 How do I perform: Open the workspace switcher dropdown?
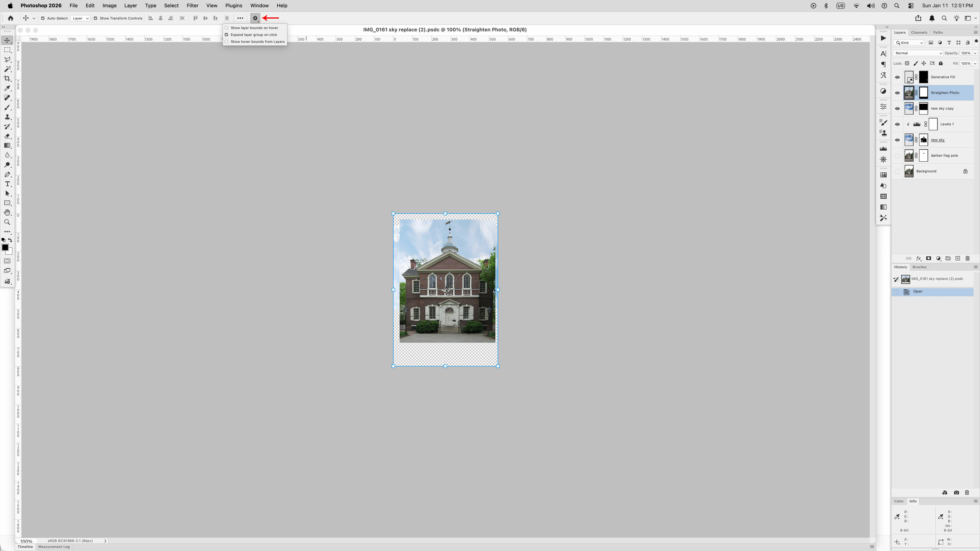(x=970, y=18)
